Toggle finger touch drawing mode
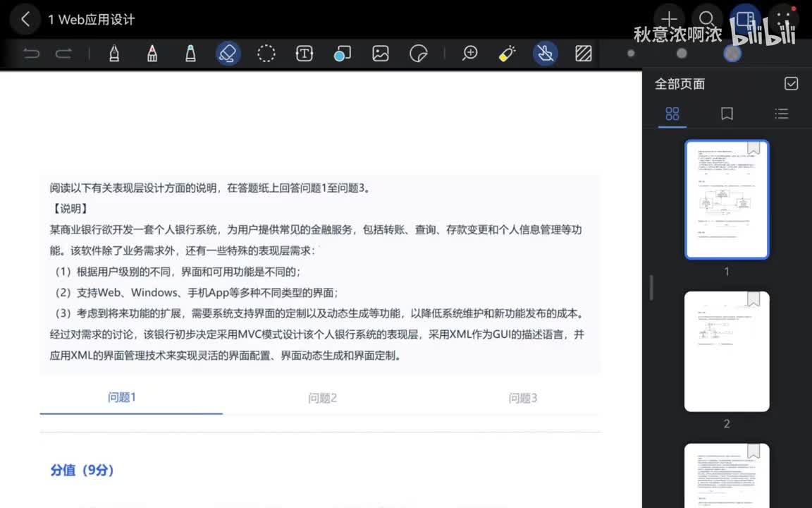This screenshot has width=812, height=508. 546,54
